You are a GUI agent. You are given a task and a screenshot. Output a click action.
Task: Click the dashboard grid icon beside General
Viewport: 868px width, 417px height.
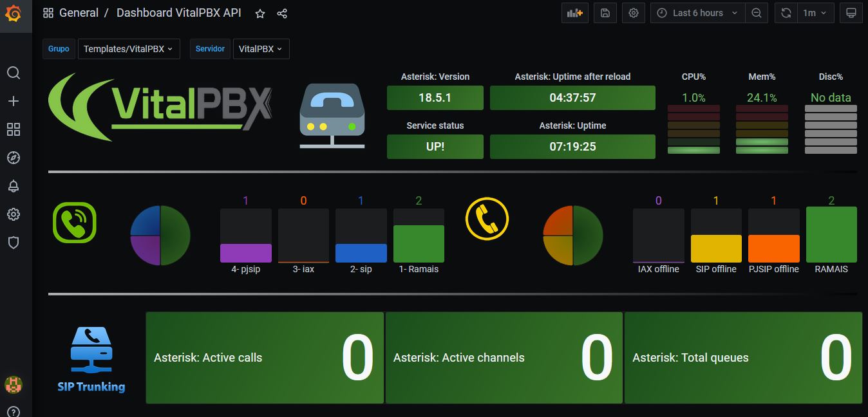[x=48, y=13]
